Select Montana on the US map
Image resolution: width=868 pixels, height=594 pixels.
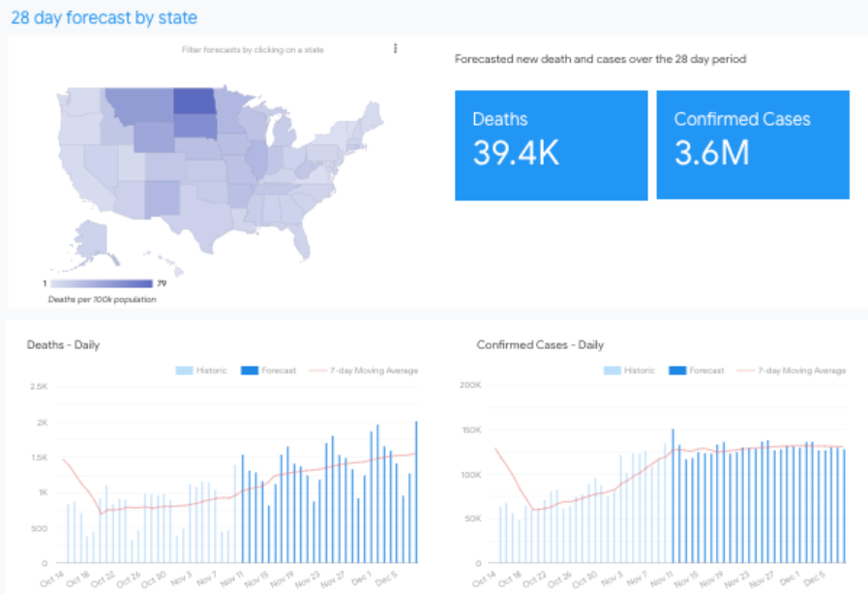(139, 104)
